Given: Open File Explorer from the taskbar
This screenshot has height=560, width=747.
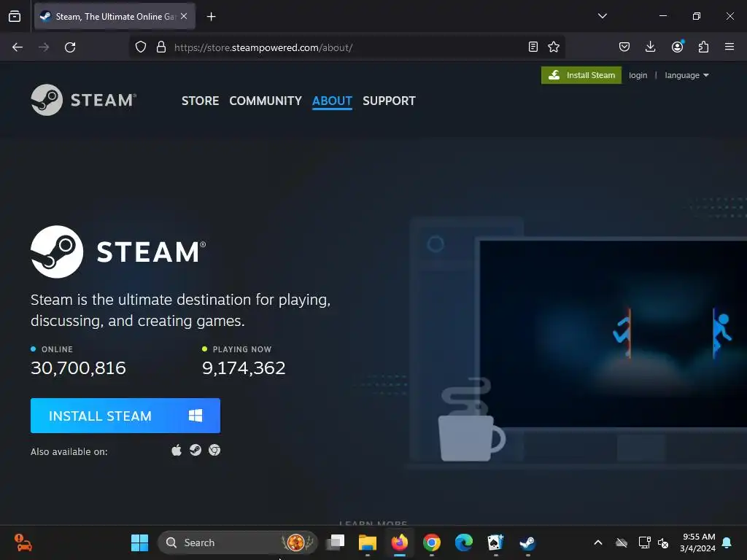Looking at the screenshot, I should coord(368,542).
